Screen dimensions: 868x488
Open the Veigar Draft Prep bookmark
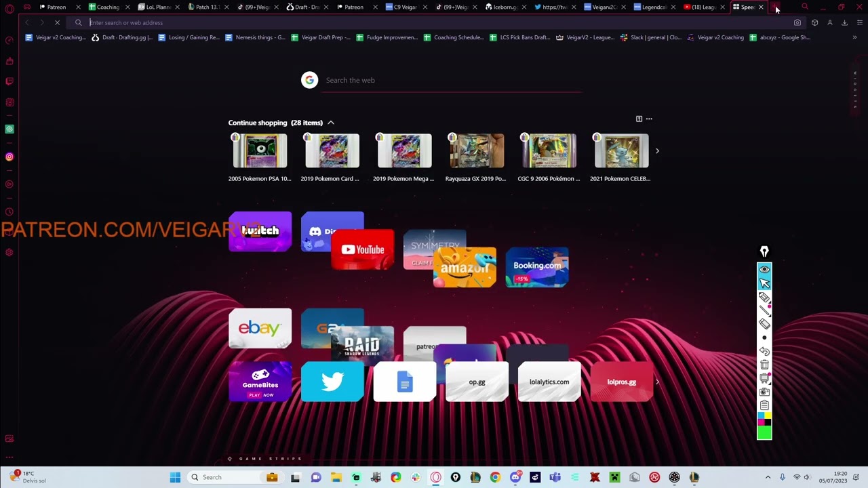pos(321,37)
